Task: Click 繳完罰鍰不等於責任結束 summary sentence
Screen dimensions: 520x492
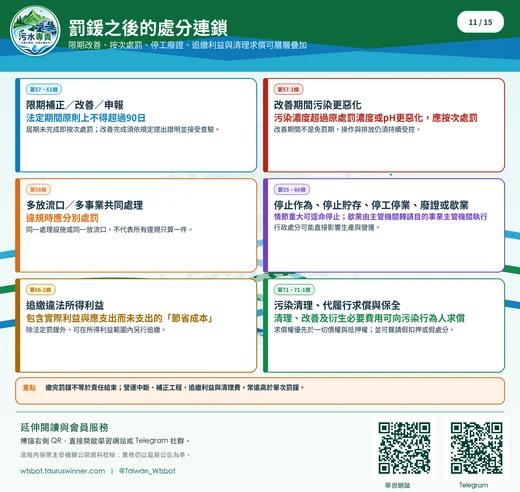Action: (x=175, y=388)
